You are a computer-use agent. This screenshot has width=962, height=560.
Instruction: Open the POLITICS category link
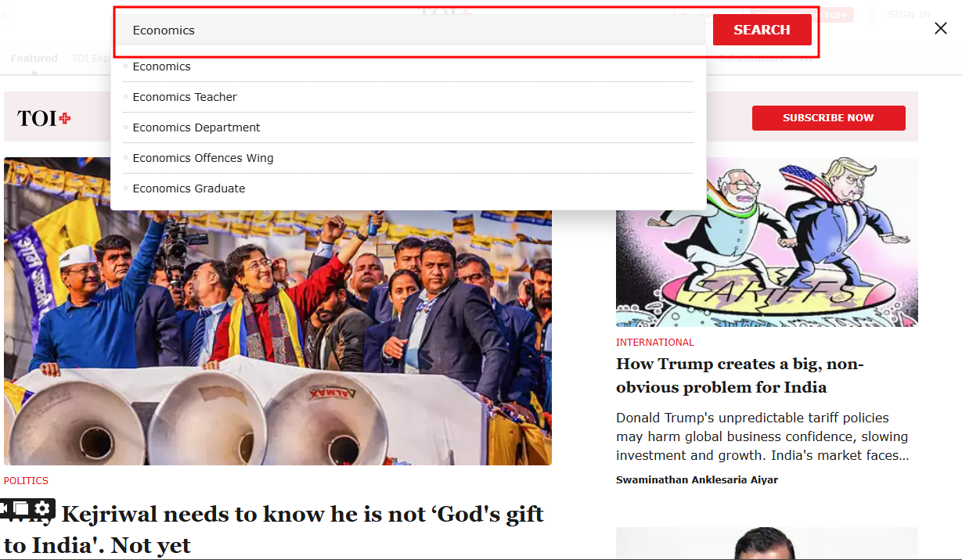pos(26,481)
